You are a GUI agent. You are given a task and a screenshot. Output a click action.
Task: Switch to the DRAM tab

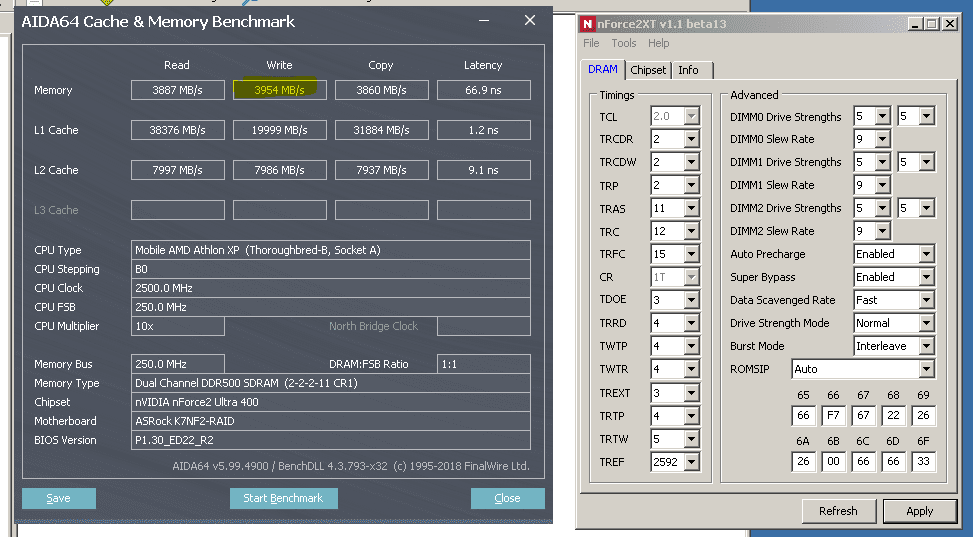coord(603,69)
